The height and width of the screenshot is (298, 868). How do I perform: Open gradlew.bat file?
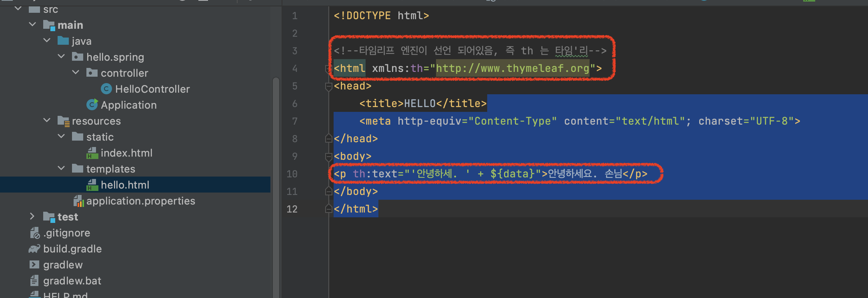tap(72, 280)
